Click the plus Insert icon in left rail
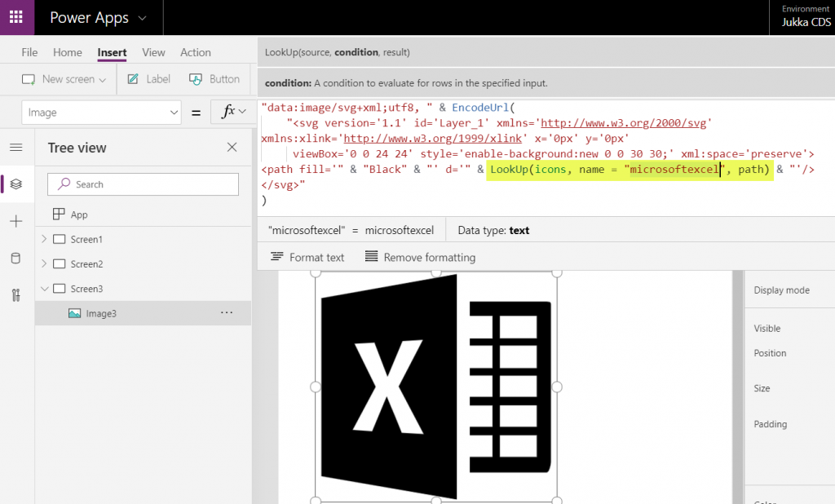Viewport: 835px width, 504px height. [x=16, y=221]
